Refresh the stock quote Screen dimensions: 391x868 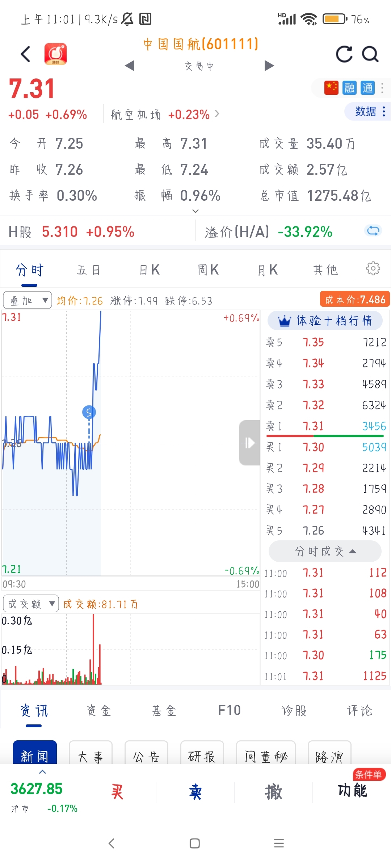[344, 54]
